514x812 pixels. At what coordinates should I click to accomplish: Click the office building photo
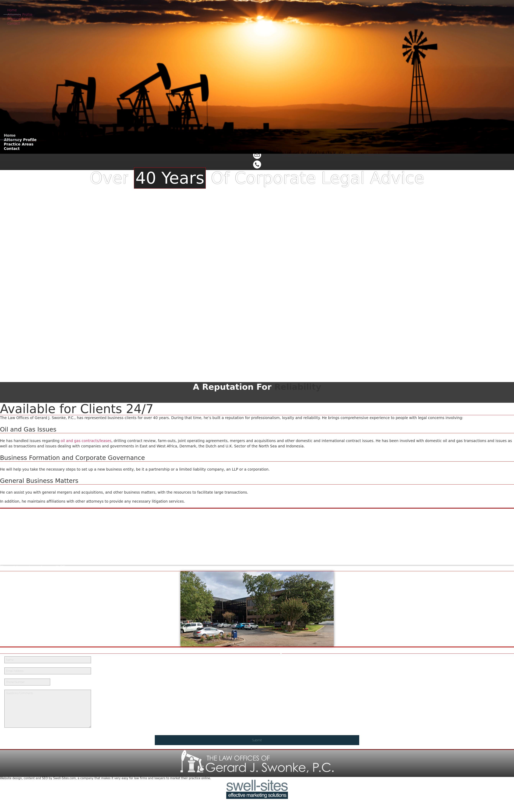pos(257,608)
